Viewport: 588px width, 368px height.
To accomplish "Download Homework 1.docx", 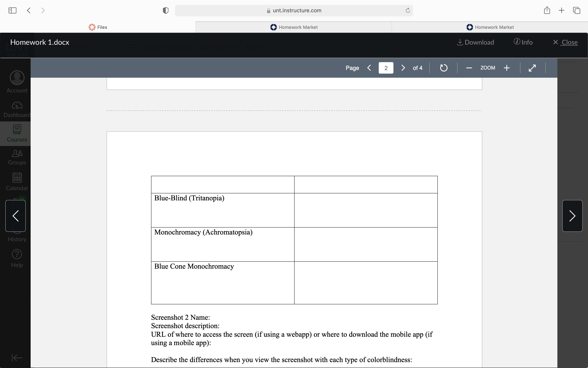I will tap(475, 42).
